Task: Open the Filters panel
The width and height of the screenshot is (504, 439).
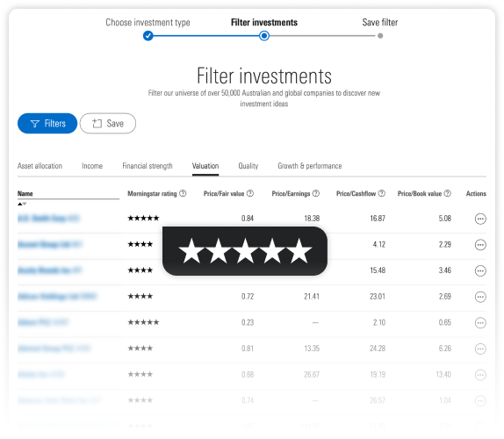Action: [x=47, y=124]
